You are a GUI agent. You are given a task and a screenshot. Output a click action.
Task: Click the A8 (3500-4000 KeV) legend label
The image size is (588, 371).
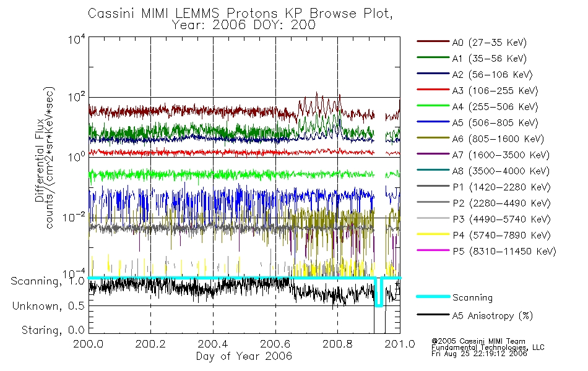click(x=501, y=171)
